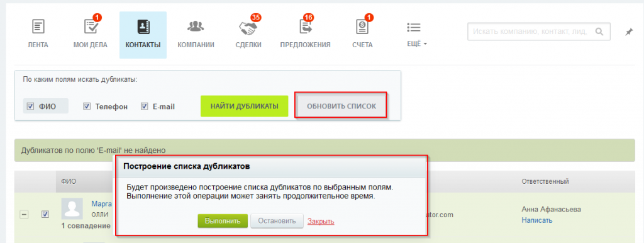Click the Обновить список button
The image size is (644, 243).
click(x=341, y=106)
